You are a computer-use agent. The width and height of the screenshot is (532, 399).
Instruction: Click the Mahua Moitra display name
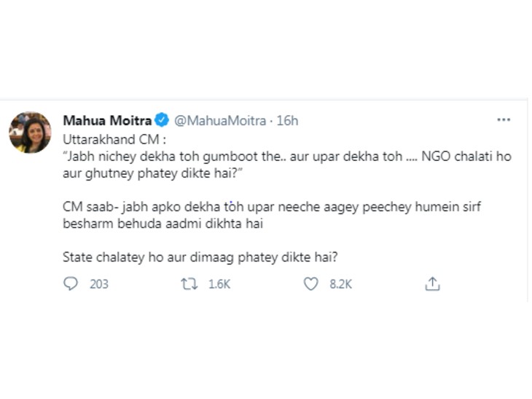108,121
